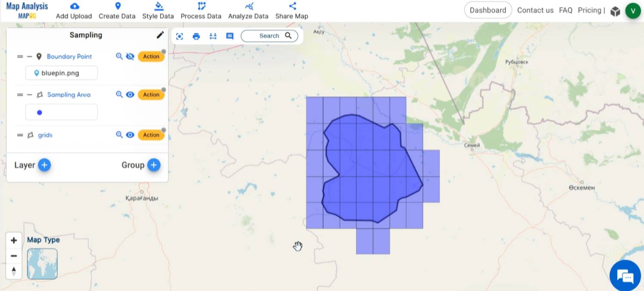Click the locate/focus map tool icon
Image resolution: width=644 pixels, height=291 pixels.
180,36
